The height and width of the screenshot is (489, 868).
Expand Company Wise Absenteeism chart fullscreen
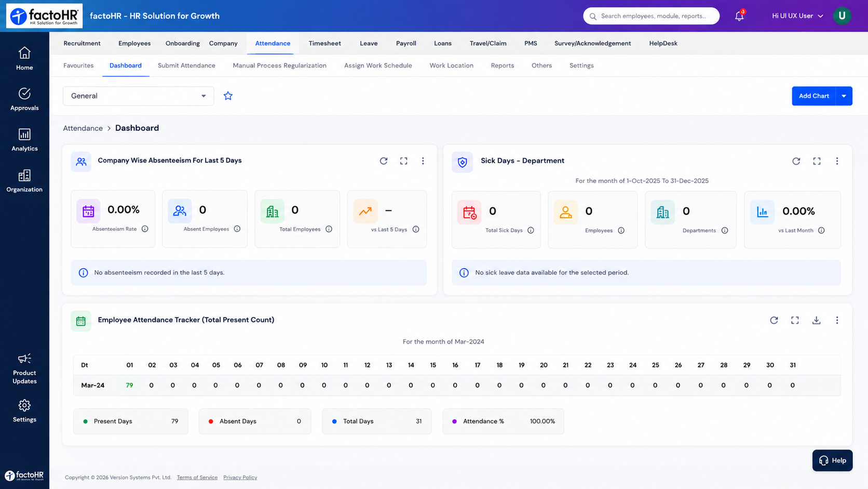click(403, 161)
